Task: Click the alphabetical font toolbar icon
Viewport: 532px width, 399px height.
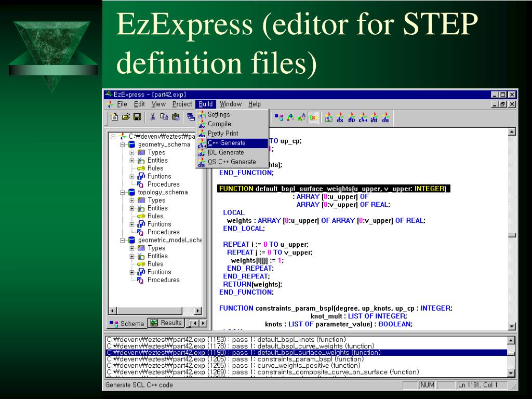Action: click(301, 118)
